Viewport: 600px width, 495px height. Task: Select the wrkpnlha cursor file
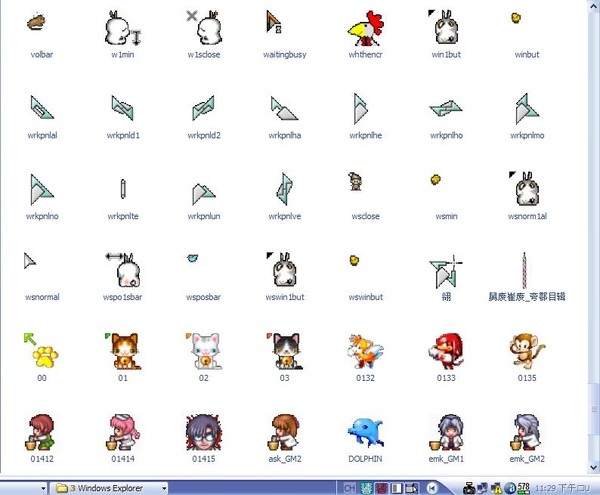(284, 108)
